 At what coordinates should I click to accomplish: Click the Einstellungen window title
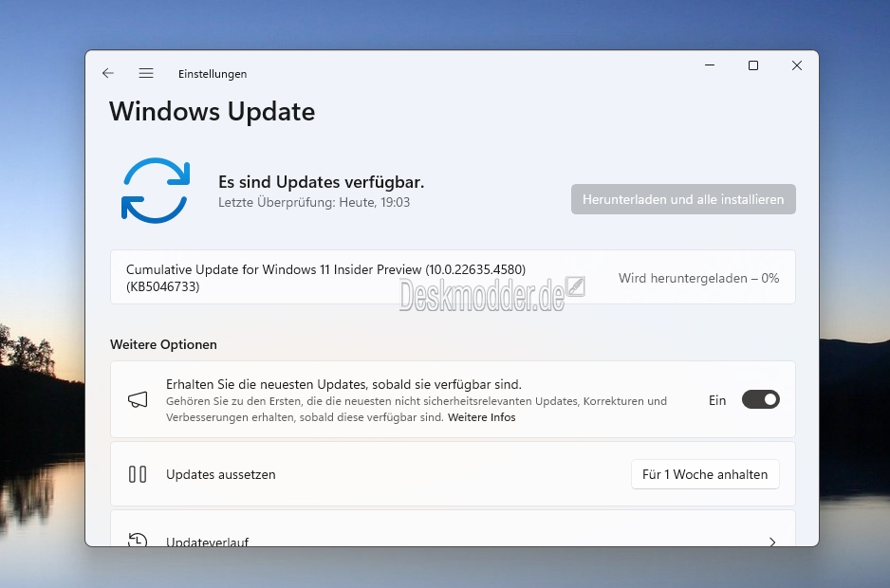pyautogui.click(x=213, y=74)
